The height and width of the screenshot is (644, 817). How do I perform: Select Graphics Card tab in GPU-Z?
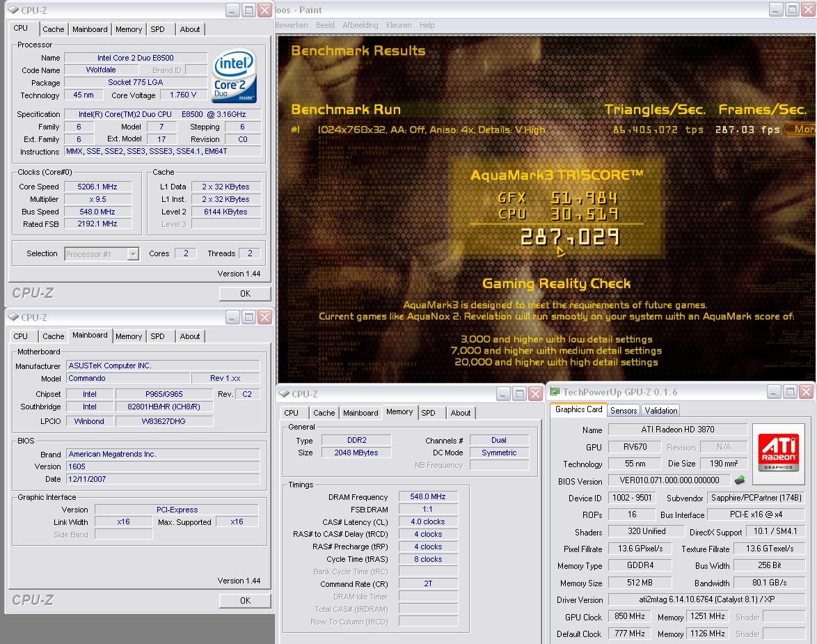point(578,409)
